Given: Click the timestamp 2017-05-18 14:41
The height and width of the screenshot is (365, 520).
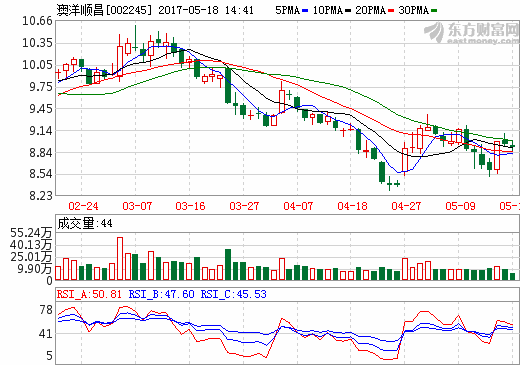Looking at the screenshot, I should [206, 10].
